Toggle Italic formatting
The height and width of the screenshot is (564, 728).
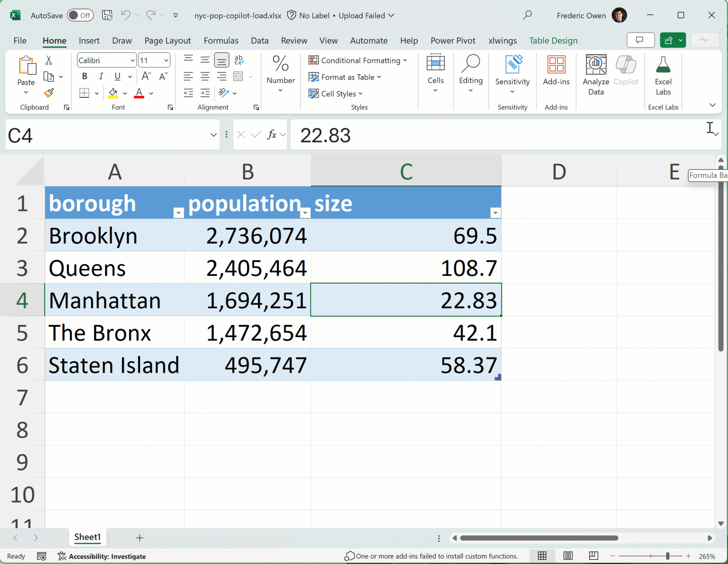101,76
